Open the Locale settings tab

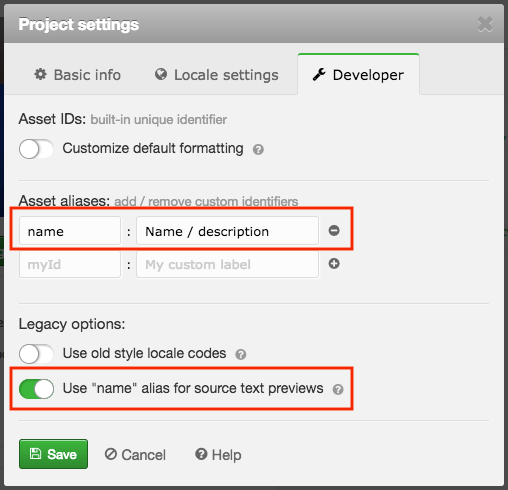pyautogui.click(x=217, y=75)
